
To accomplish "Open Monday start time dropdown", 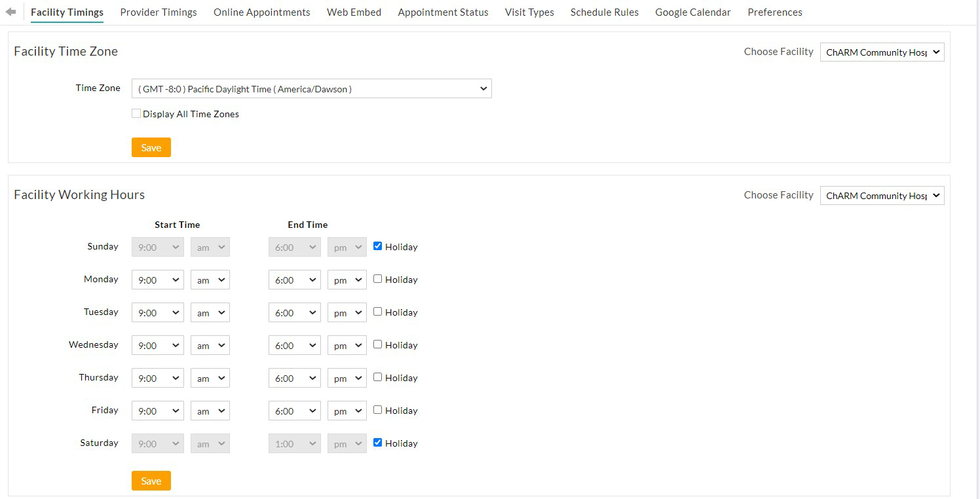I will click(x=158, y=280).
